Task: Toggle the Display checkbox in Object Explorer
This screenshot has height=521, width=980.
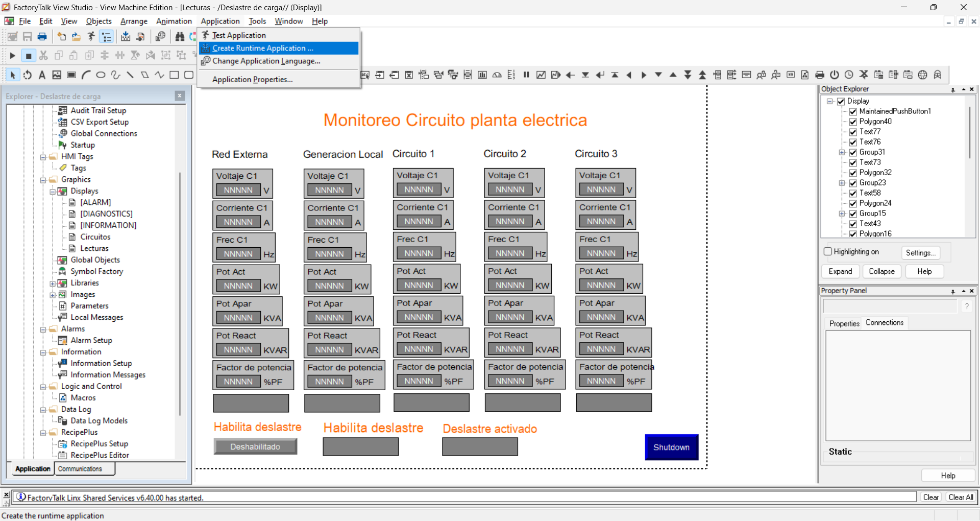Action: [841, 101]
